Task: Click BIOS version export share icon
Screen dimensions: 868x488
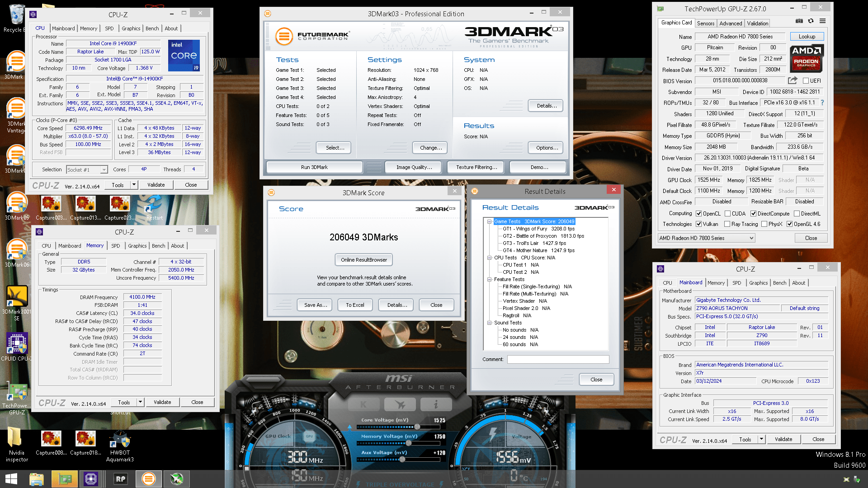Action: (793, 80)
